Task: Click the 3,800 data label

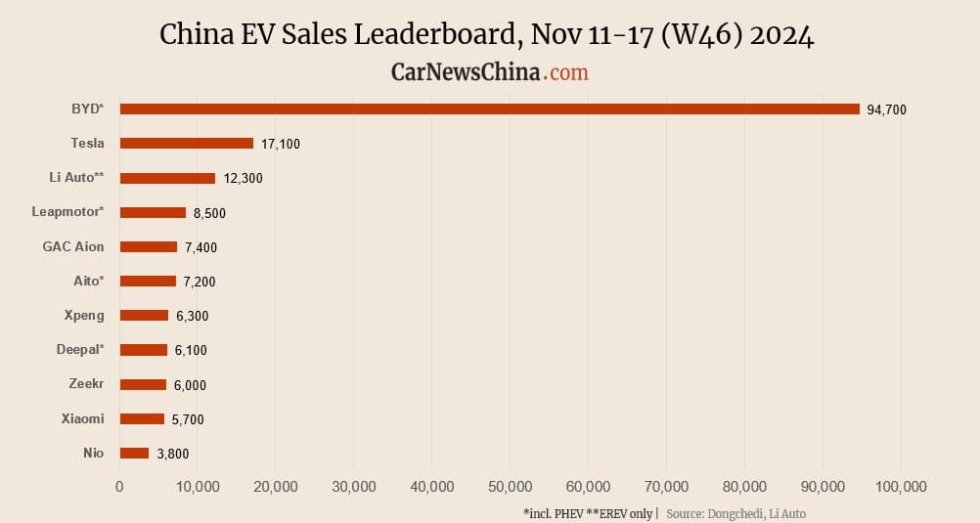Action: click(x=173, y=454)
